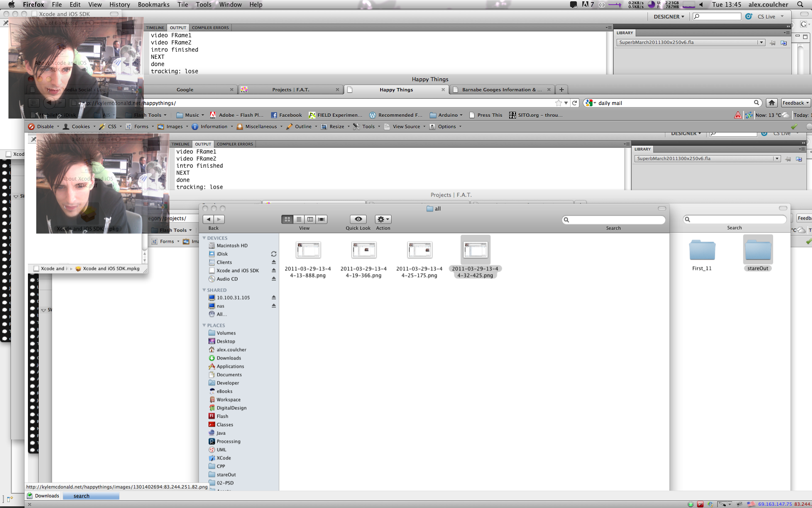The image size is (812, 508).
Task: Click the iDisk sync icon
Action: click(x=274, y=254)
